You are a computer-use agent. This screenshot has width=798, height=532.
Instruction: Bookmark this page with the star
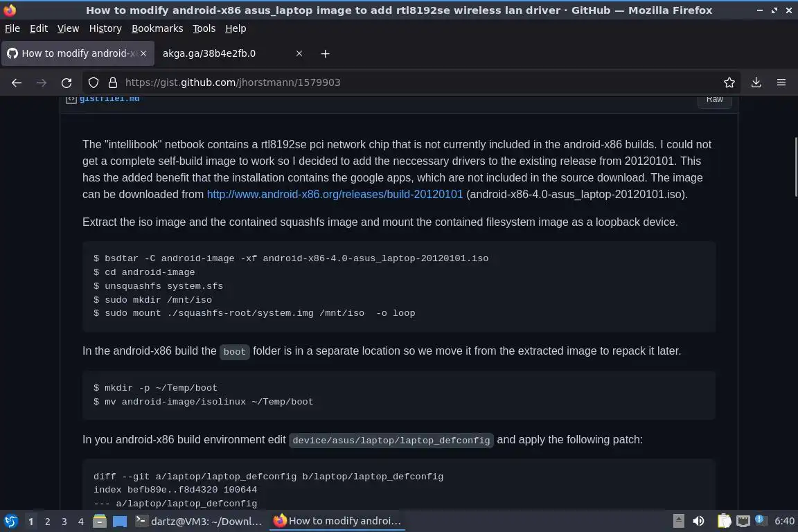(729, 82)
